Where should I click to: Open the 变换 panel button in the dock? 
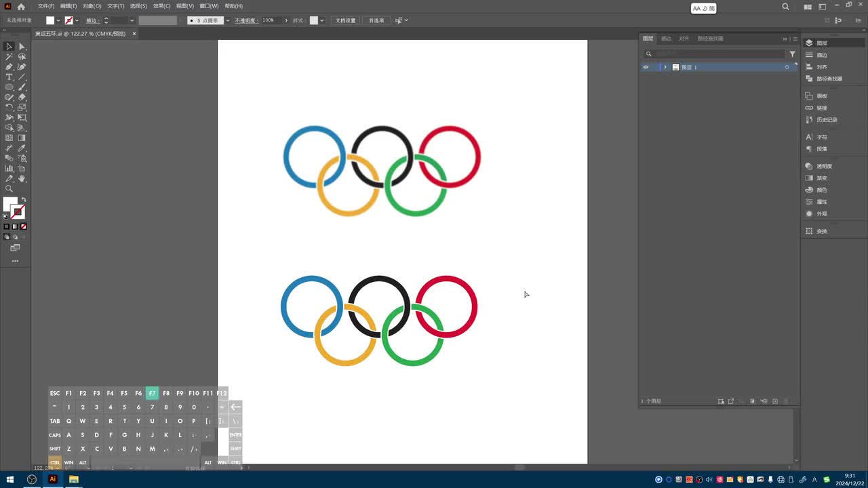tap(816, 231)
